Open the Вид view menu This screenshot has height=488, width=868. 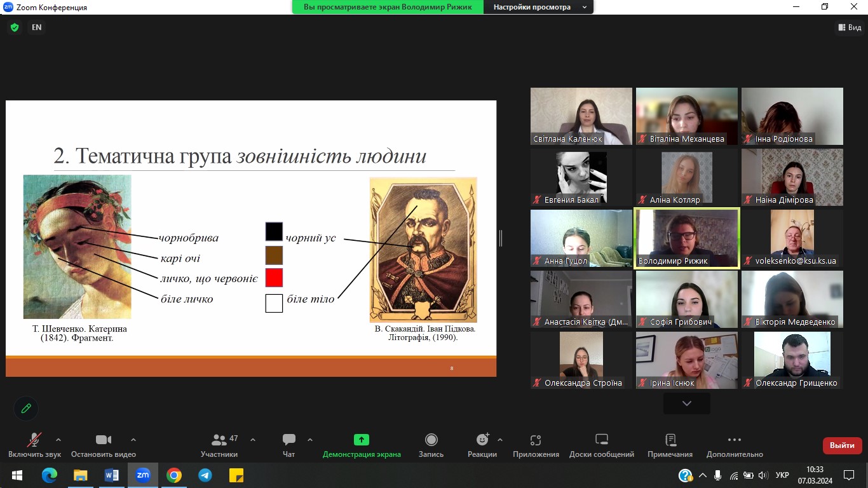coord(849,27)
